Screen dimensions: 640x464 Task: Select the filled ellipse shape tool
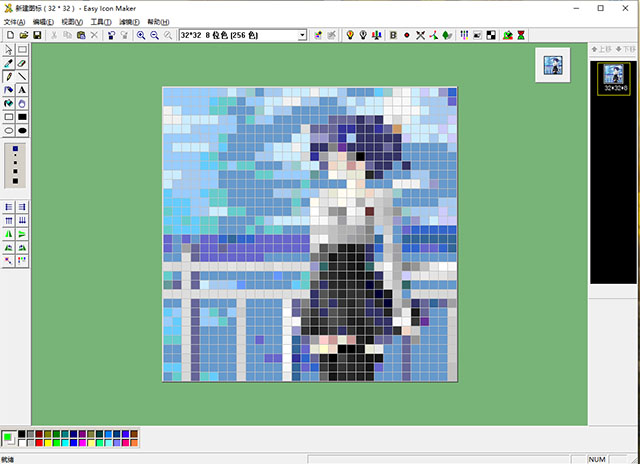22,130
